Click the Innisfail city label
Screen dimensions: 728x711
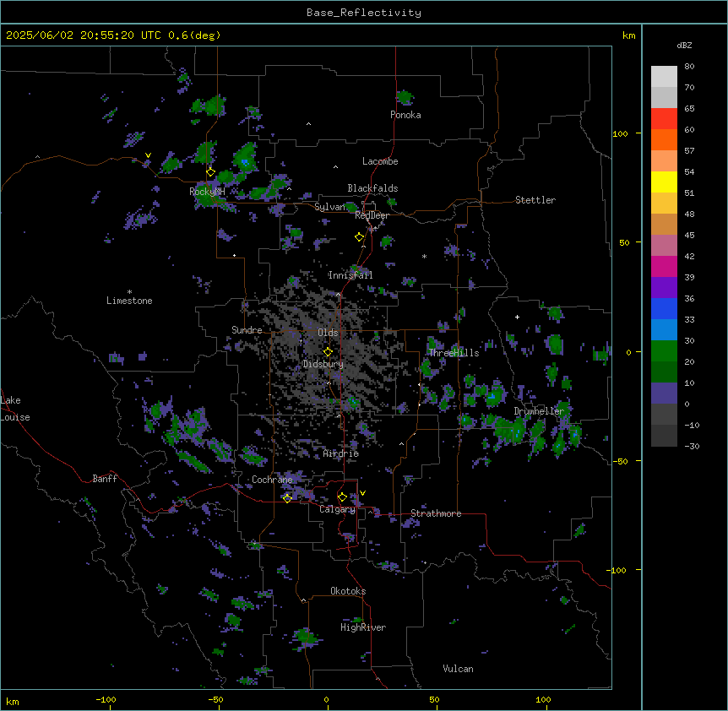(x=350, y=275)
